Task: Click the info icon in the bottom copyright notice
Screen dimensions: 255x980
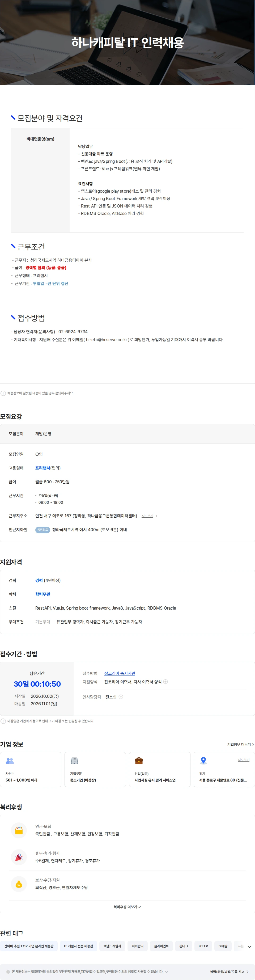Action: [8, 972]
